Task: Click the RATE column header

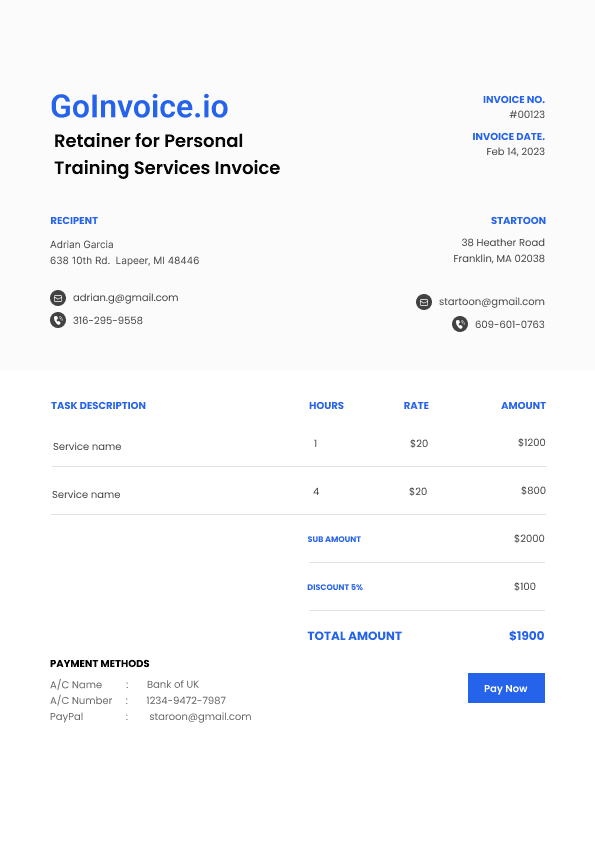Action: pyautogui.click(x=416, y=405)
